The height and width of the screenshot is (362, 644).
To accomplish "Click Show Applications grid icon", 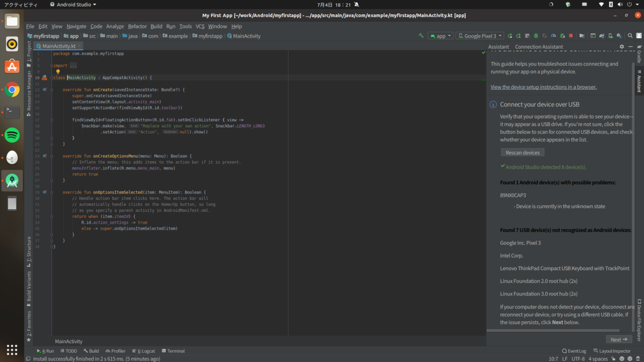I will (x=12, y=350).
